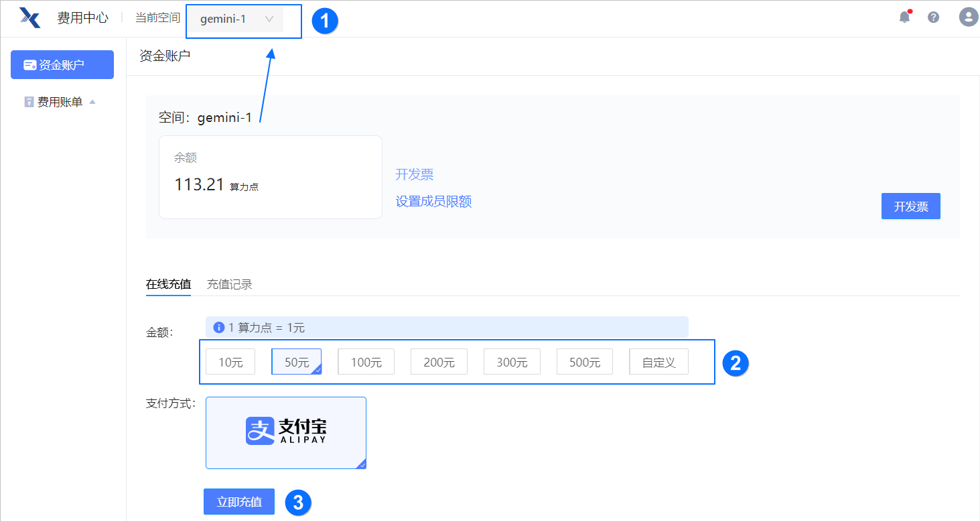Image resolution: width=980 pixels, height=522 pixels.
Task: Choose the 100元 amount option
Action: pos(366,362)
